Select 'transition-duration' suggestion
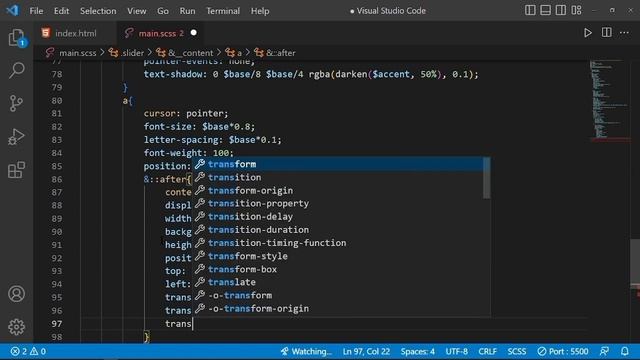The height and width of the screenshot is (360, 640). pos(338,230)
